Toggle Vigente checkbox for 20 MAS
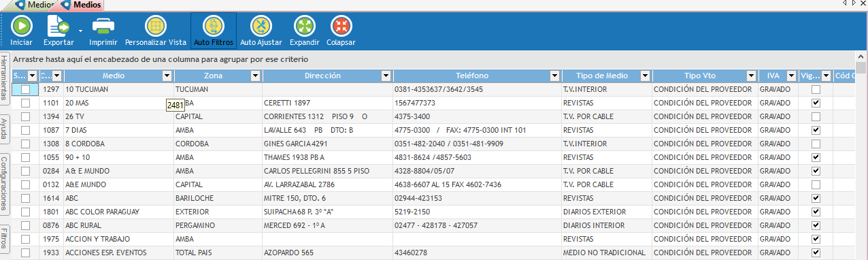 (816, 103)
